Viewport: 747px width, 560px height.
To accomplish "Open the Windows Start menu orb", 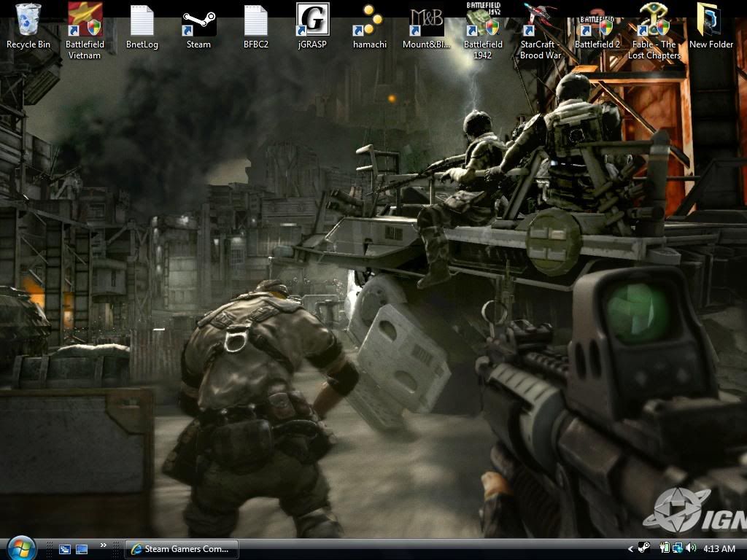I will point(20,548).
